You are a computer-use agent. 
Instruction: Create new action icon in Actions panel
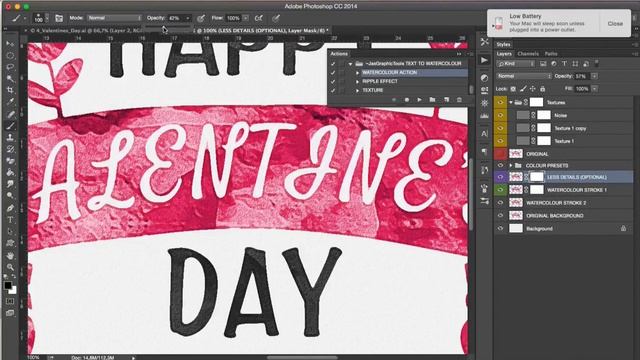[x=446, y=100]
